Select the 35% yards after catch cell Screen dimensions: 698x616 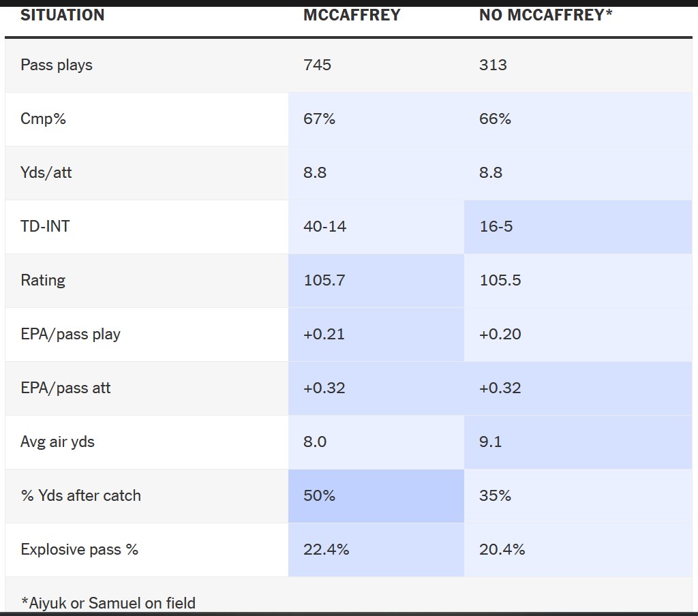coord(495,496)
